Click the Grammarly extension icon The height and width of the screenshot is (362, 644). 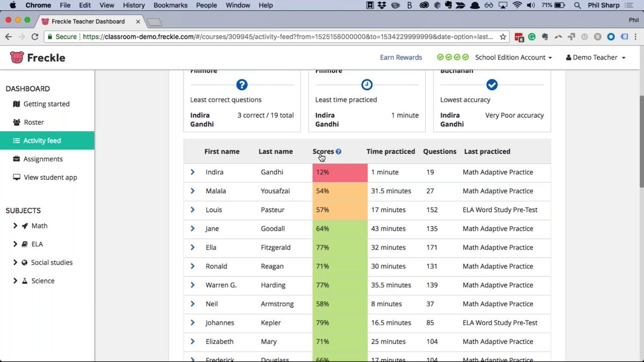(x=531, y=37)
